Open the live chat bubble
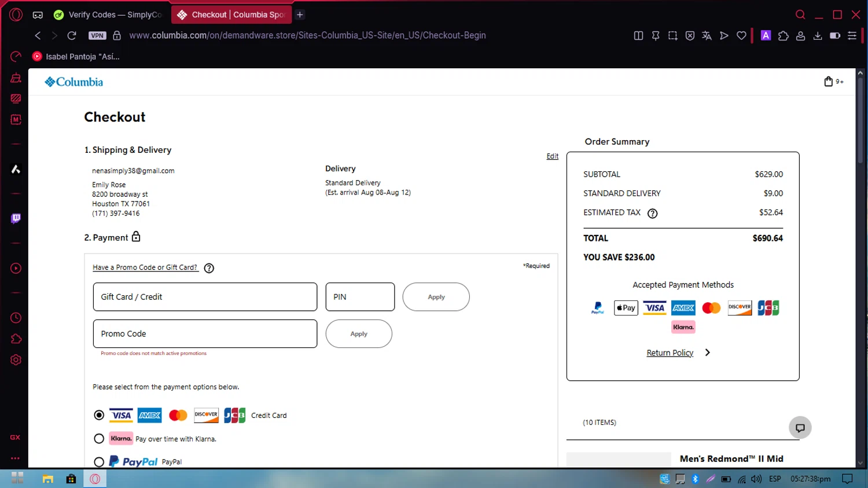The width and height of the screenshot is (868, 488). tap(800, 428)
